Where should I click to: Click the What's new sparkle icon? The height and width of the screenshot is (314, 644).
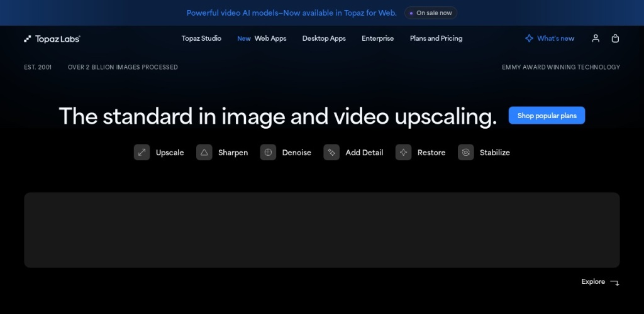click(529, 38)
